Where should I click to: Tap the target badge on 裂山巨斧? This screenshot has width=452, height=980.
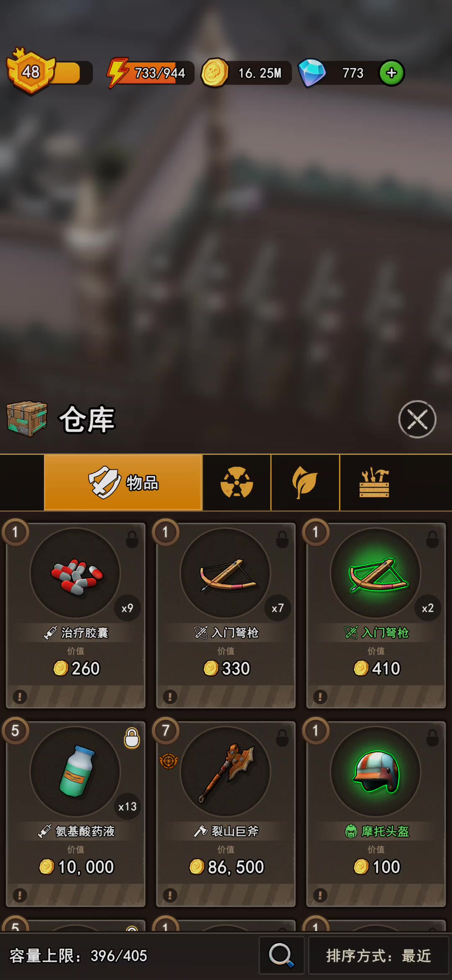pyautogui.click(x=169, y=761)
